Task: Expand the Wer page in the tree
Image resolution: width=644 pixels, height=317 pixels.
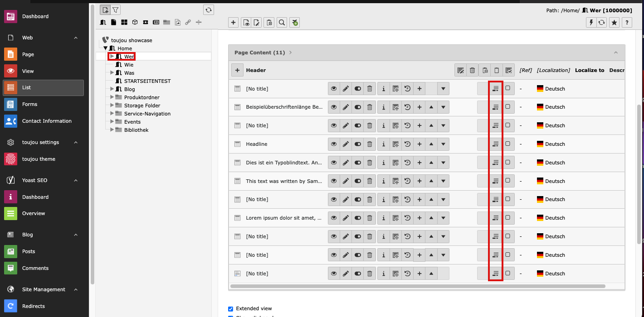Action: pyautogui.click(x=112, y=56)
